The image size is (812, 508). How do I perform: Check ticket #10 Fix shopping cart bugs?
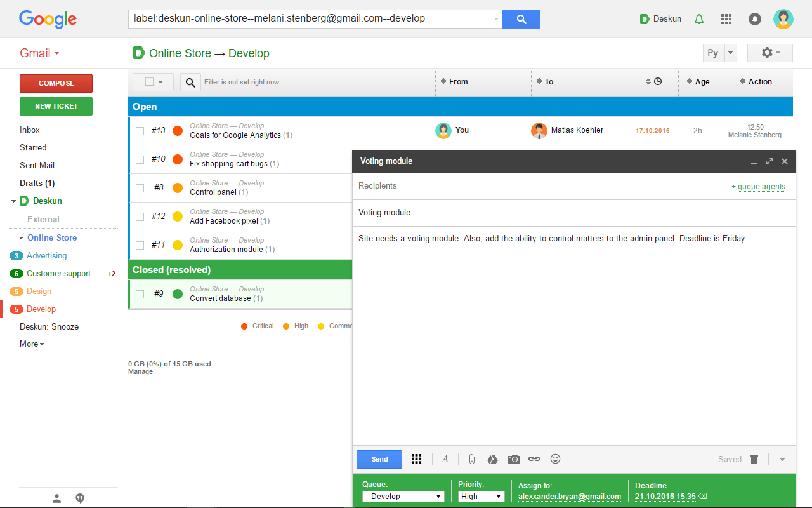[140, 159]
